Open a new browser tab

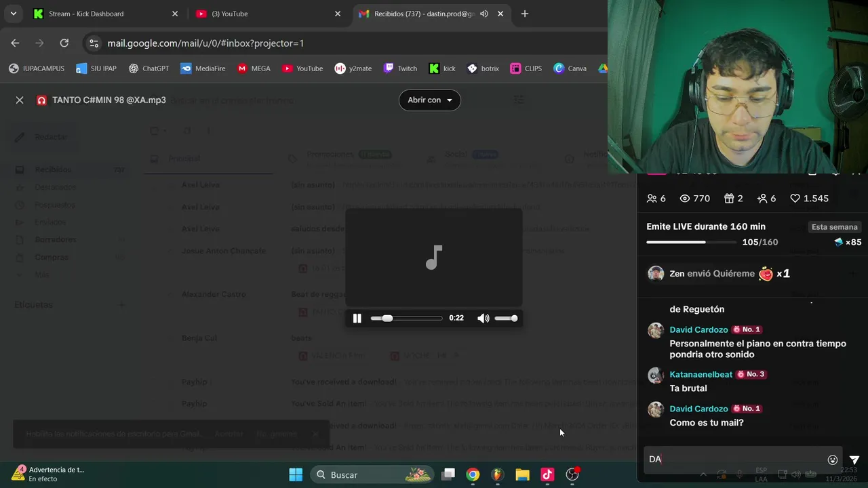click(x=524, y=14)
